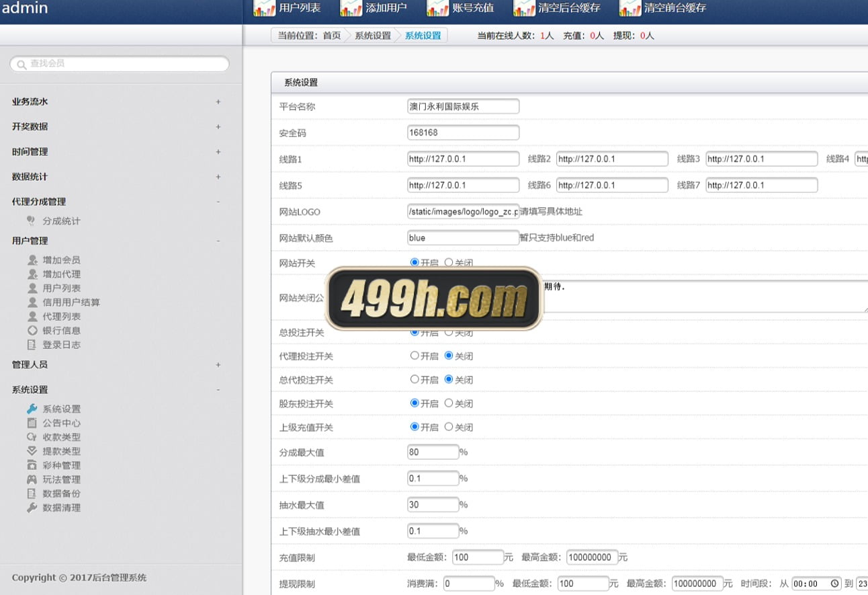Click the 增加代理 user icon

[x=32, y=274]
